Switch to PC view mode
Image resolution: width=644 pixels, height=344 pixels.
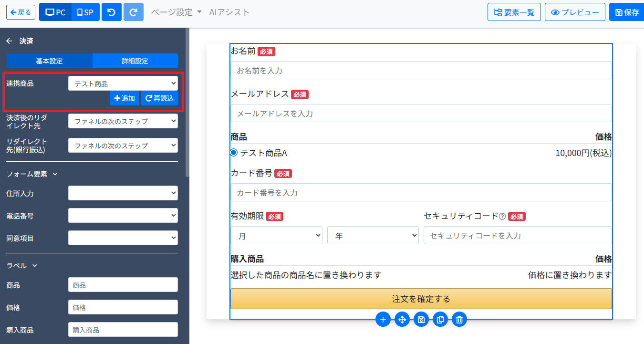coord(55,12)
